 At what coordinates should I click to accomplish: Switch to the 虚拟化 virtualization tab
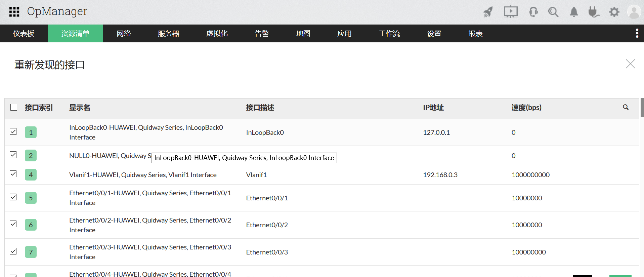217,33
